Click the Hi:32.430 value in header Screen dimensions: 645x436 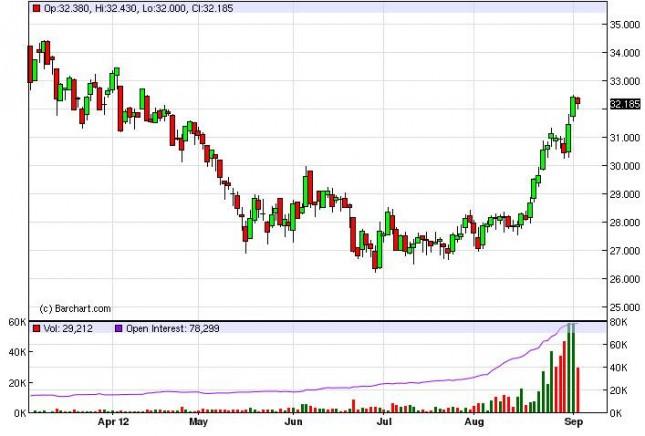point(115,8)
